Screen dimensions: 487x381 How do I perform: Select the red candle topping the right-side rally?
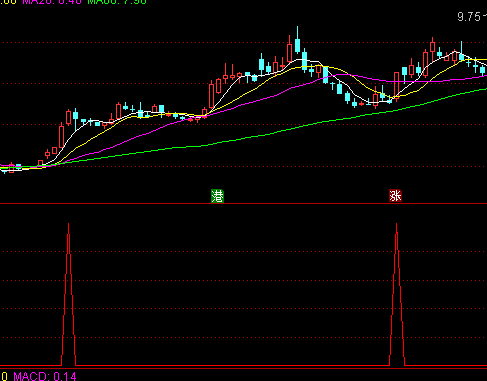tap(432, 47)
